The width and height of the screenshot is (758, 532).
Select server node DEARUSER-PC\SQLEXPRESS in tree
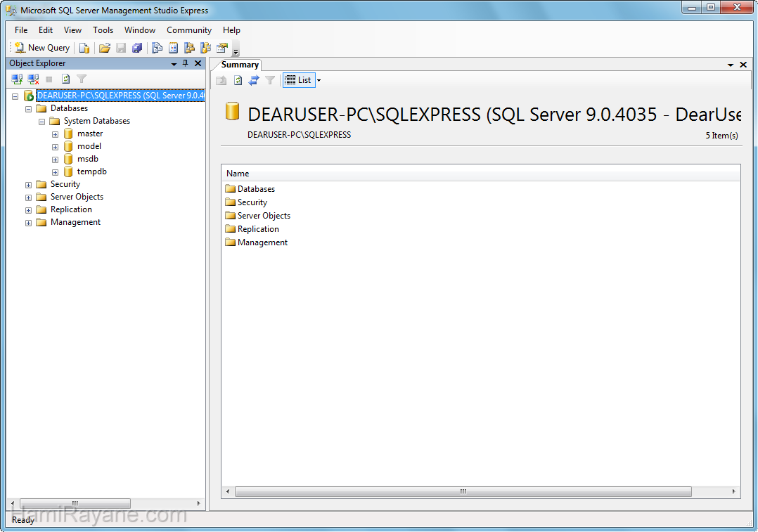point(120,95)
